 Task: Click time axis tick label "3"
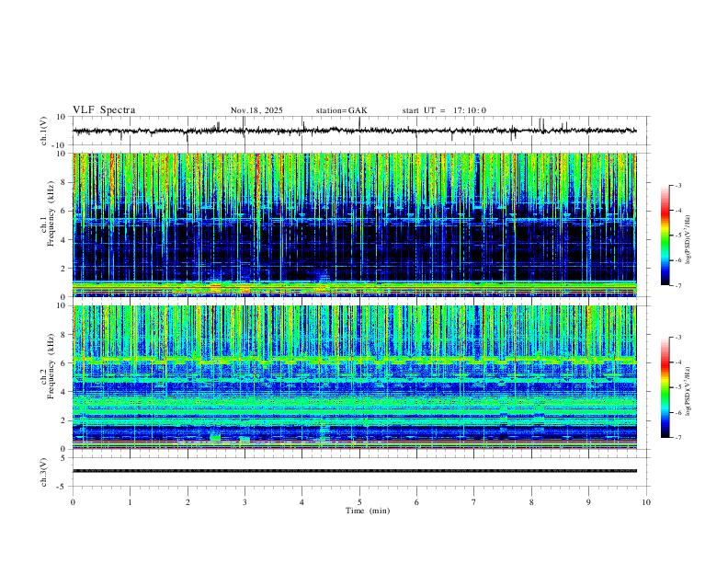click(x=245, y=502)
